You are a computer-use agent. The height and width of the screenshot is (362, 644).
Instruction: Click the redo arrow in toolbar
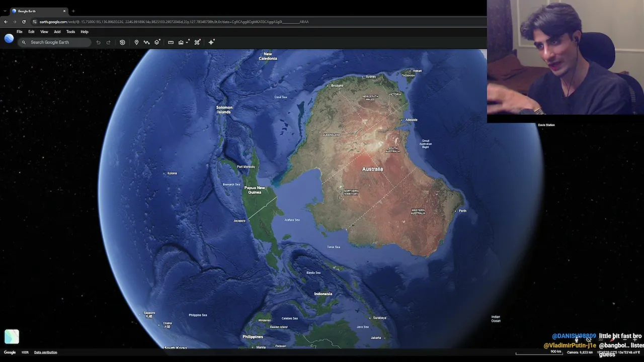108,42
